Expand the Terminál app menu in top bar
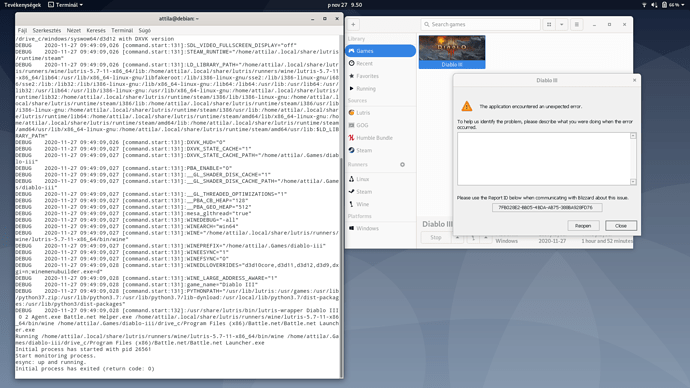Image resolution: width=690 pixels, height=388 pixels. pos(65,5)
